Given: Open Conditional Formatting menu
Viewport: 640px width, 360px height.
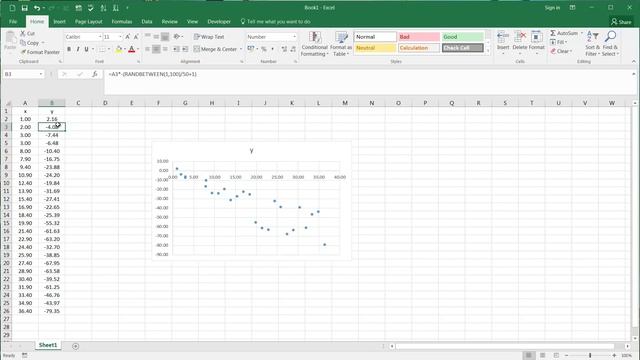Looking at the screenshot, I should point(314,44).
